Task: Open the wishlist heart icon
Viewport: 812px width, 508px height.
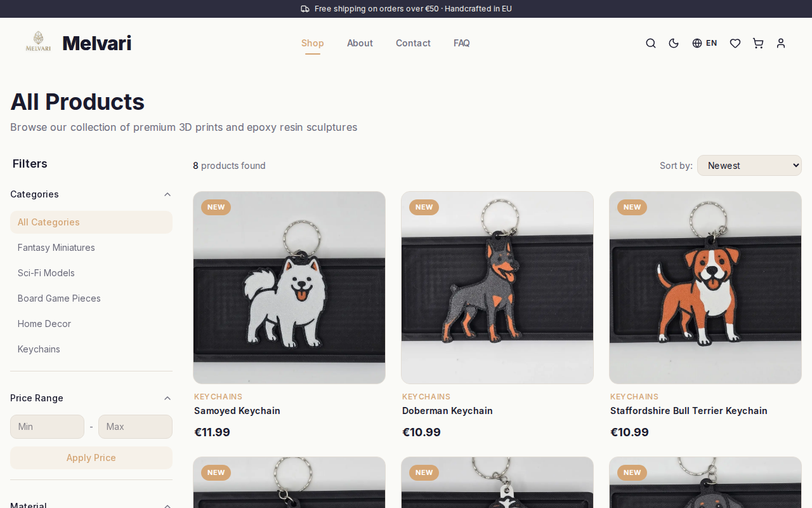Action: click(x=735, y=43)
